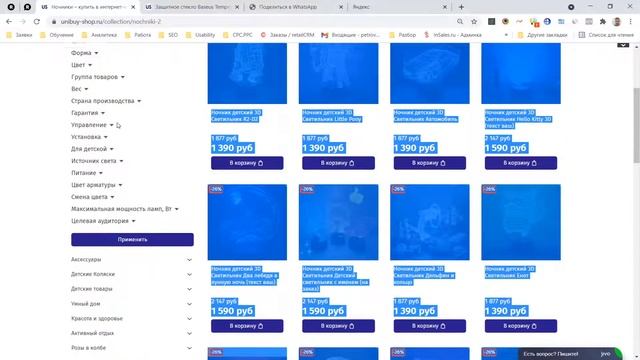
Task: Open the Gmail Входящие bookmark
Action: point(351,35)
